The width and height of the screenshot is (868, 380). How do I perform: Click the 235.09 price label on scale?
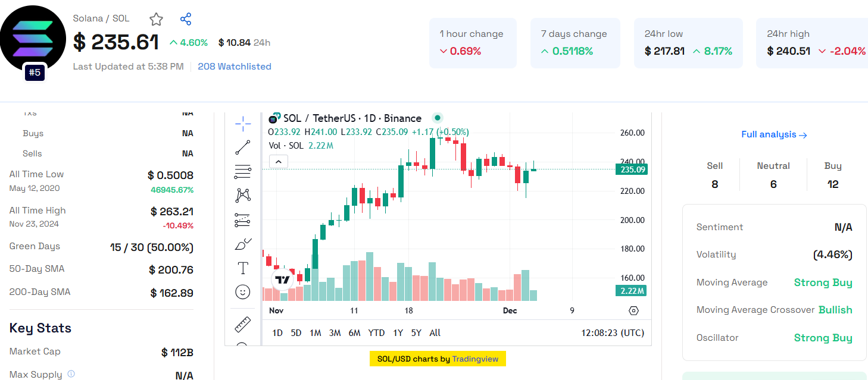click(633, 169)
